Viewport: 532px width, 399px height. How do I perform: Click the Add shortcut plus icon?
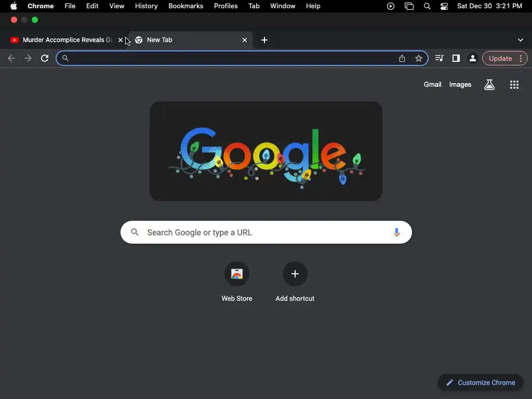pos(295,274)
